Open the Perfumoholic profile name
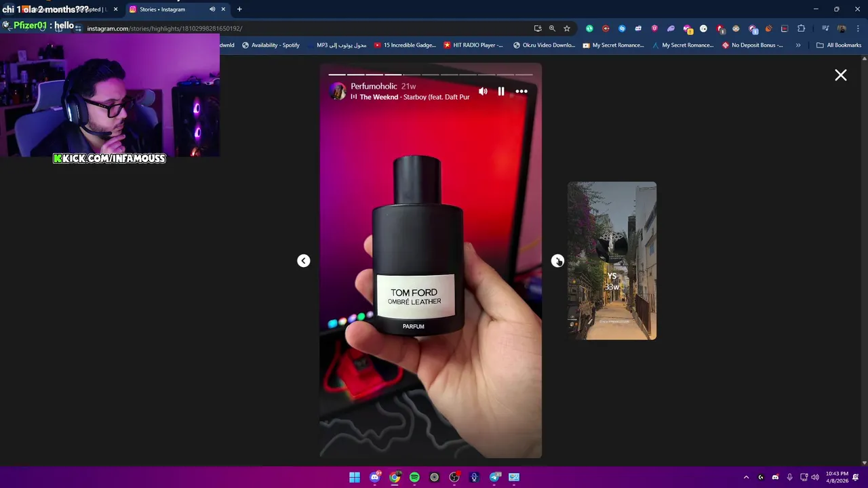Screen dimensions: 868x488 coord(374,86)
